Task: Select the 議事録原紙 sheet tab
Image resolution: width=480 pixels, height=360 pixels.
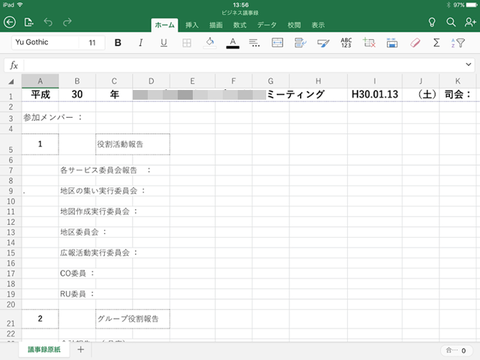Action: (44, 349)
